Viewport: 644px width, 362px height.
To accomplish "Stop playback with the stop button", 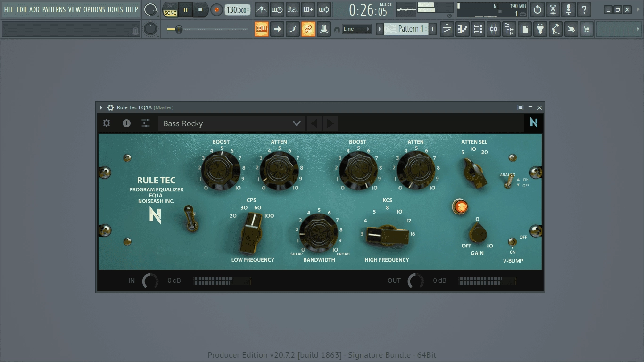I will (x=200, y=9).
